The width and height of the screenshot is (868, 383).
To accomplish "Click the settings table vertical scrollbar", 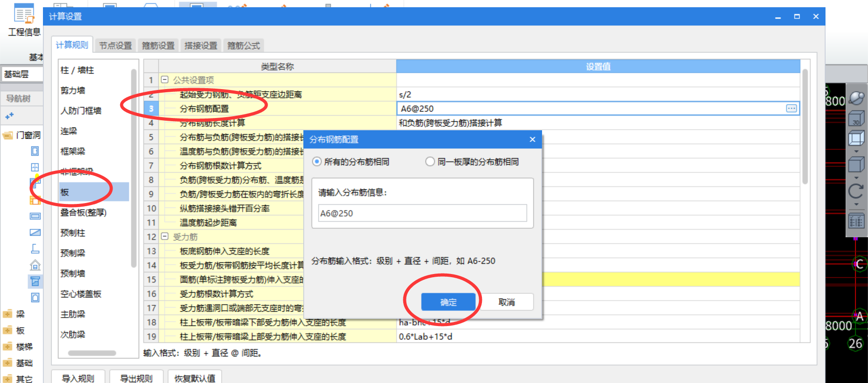I will point(805,127).
